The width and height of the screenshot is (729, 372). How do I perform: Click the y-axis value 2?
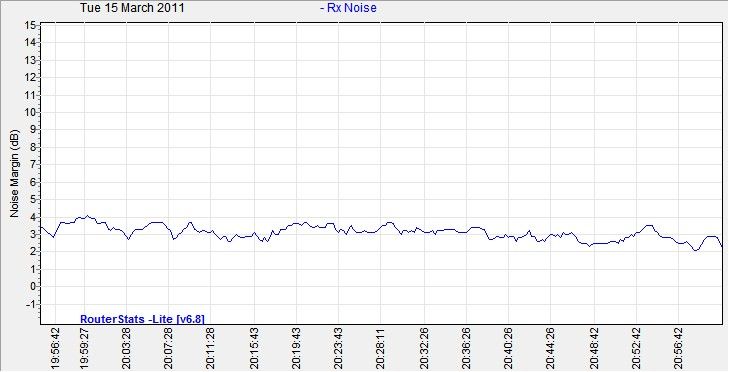(x=33, y=252)
